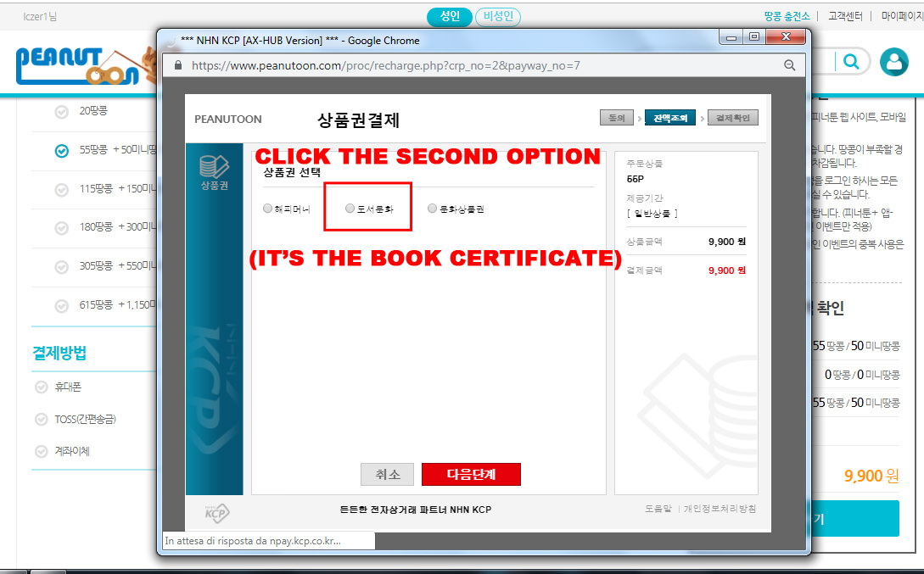Open the 동의 step tab
The image size is (924, 574).
[x=616, y=118]
